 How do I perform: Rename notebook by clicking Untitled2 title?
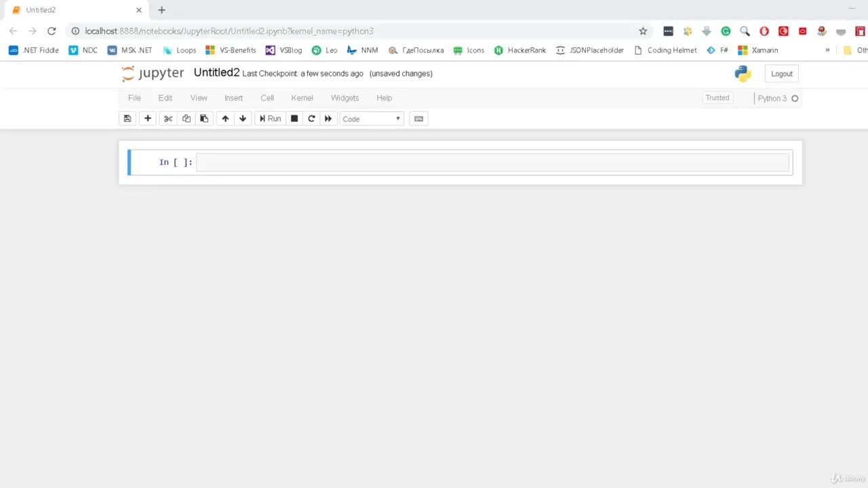216,73
